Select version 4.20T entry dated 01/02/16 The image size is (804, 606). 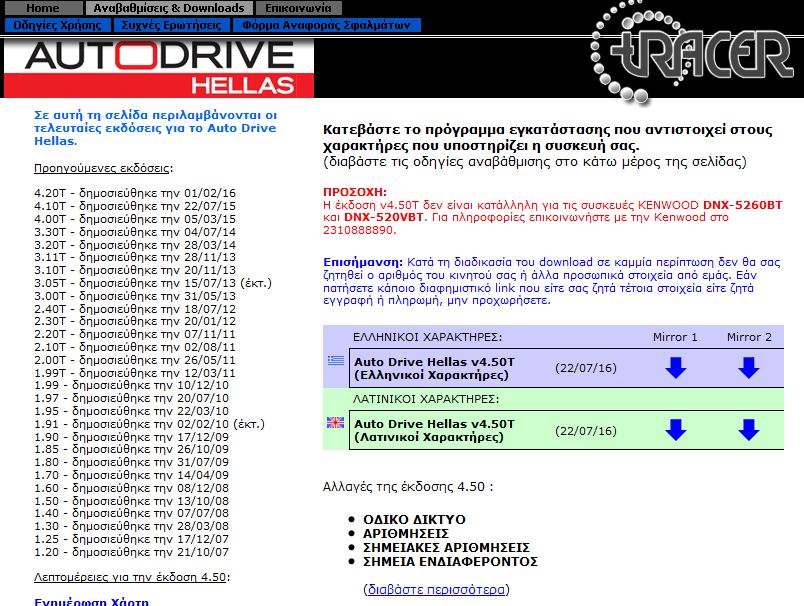click(x=135, y=193)
